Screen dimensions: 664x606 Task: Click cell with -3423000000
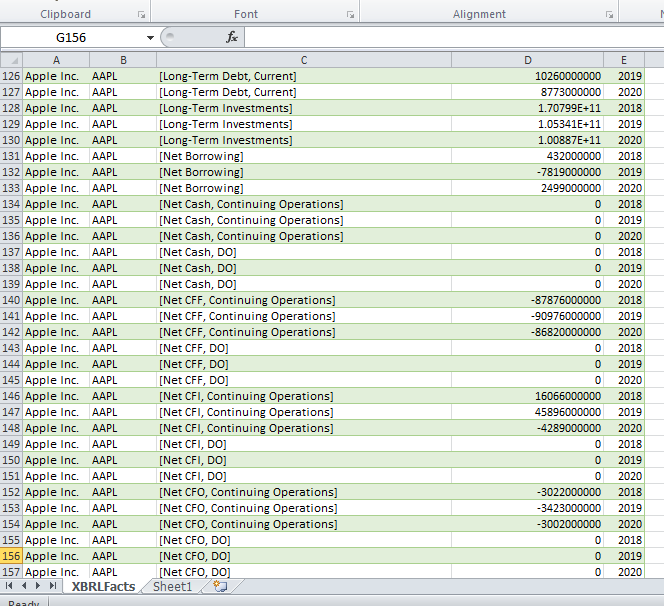pos(528,508)
